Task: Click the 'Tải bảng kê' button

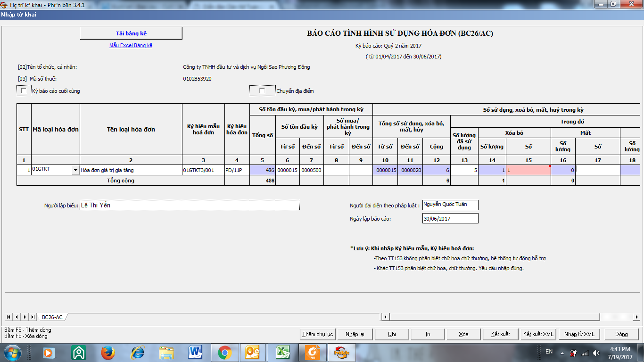Action: pos(131,33)
